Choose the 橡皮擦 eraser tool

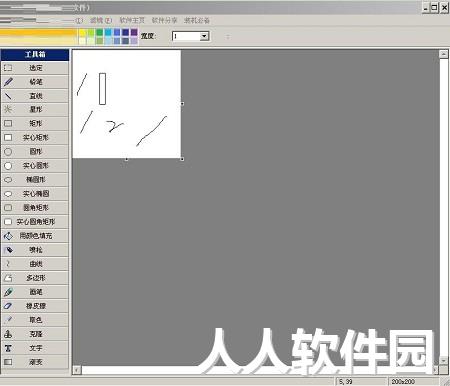pos(35,306)
